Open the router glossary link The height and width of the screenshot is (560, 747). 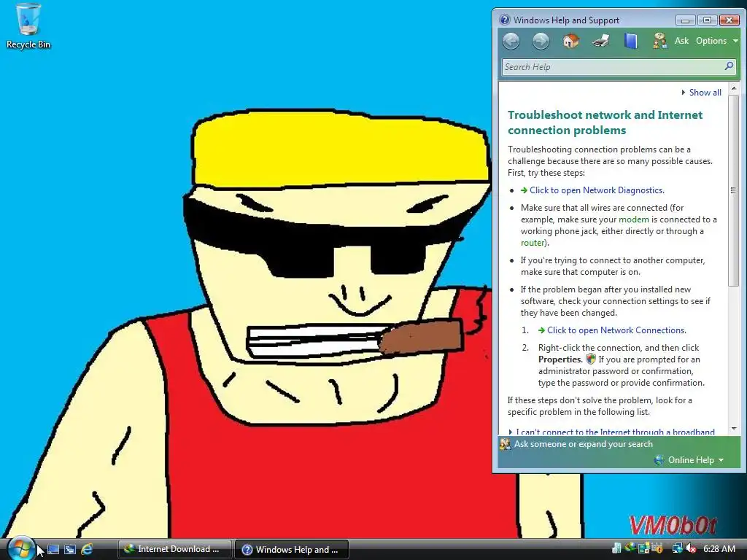pyautogui.click(x=533, y=243)
